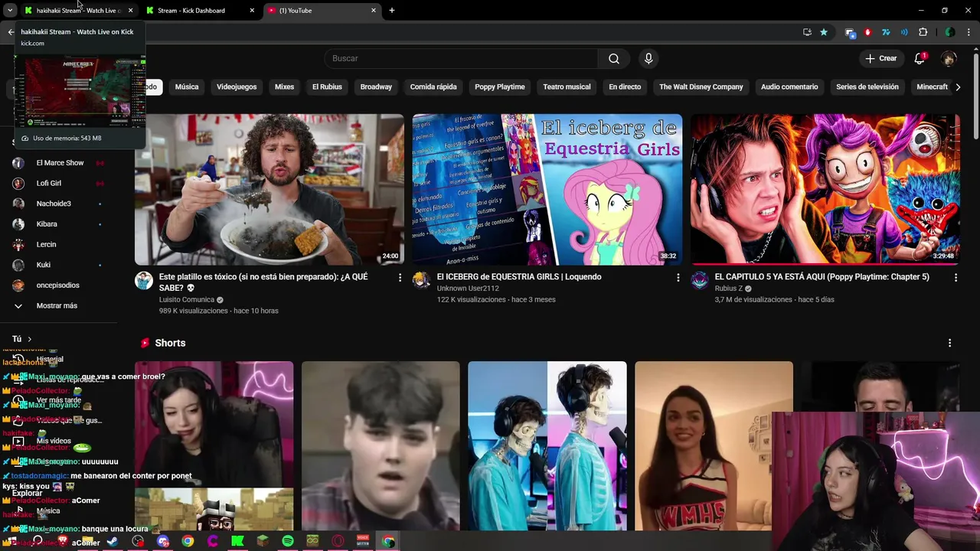Select the Comida rápida filter chip
Screen dimensions: 980x551
click(433, 87)
